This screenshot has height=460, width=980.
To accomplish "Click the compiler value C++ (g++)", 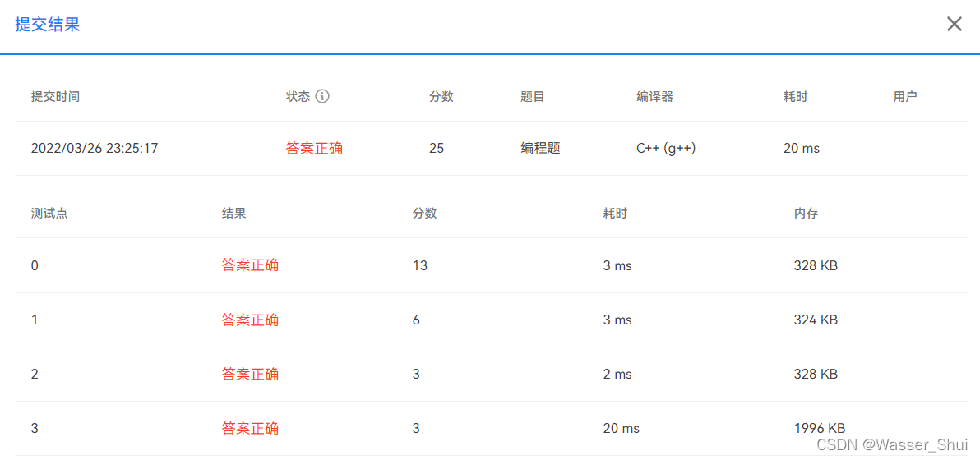I will (x=666, y=149).
